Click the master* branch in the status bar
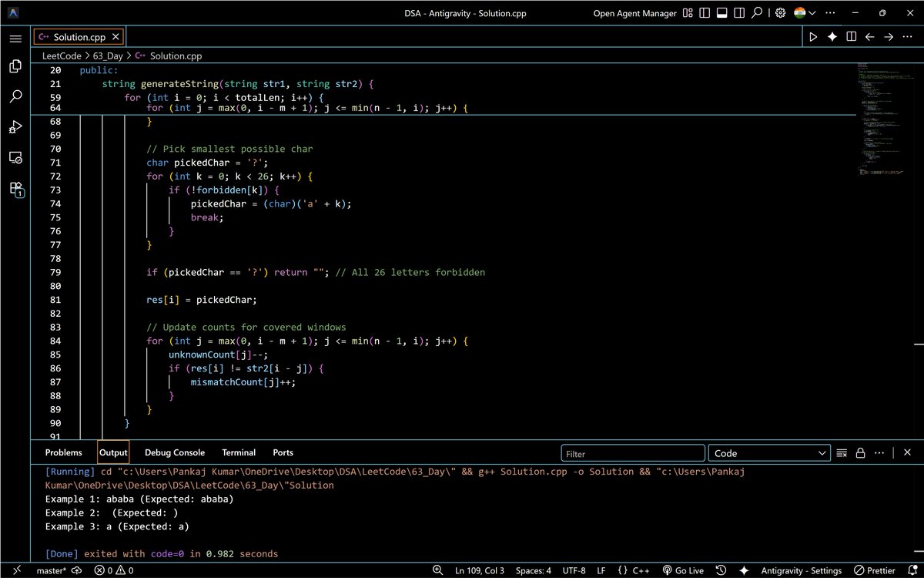The width and height of the screenshot is (924, 578). 52,571
